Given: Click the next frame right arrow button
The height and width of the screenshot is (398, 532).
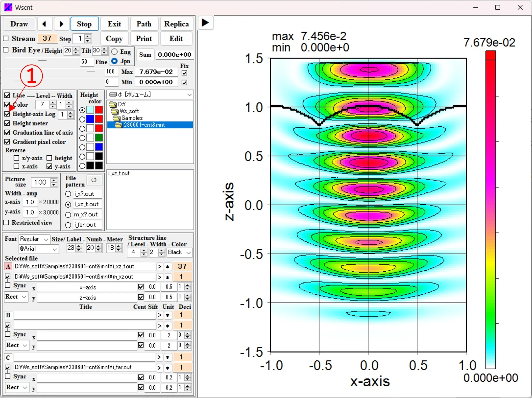Looking at the screenshot, I should click(61, 24).
